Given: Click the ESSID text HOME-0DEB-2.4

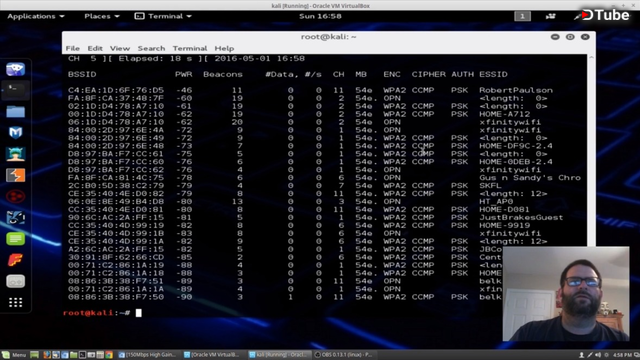Looking at the screenshot, I should click(516, 162).
